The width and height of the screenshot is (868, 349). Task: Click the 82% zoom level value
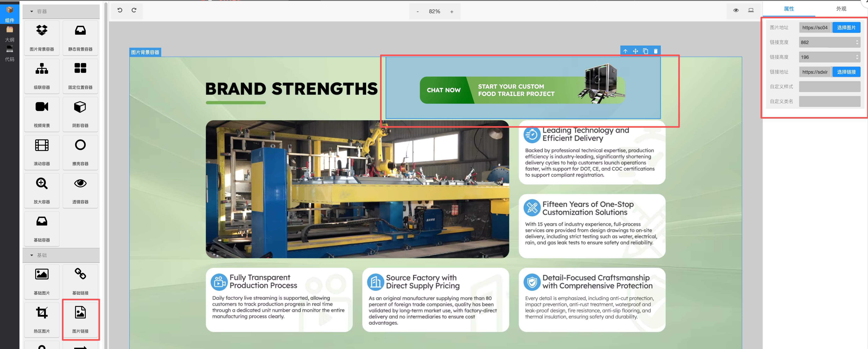pyautogui.click(x=434, y=11)
